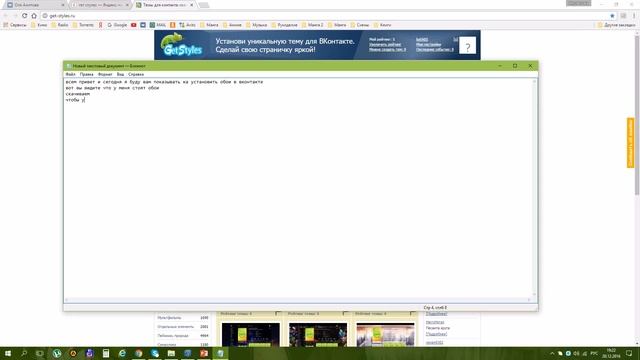Open the Кино bookmark folder

point(39,25)
